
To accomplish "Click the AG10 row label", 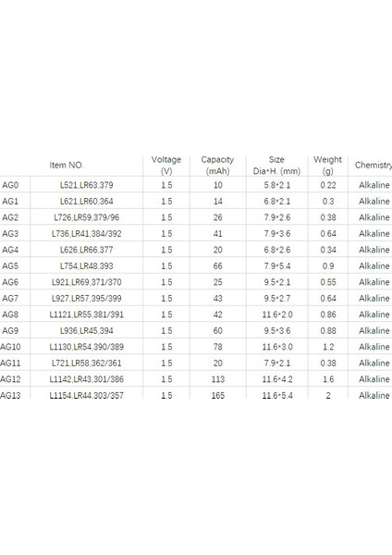I will [10, 347].
